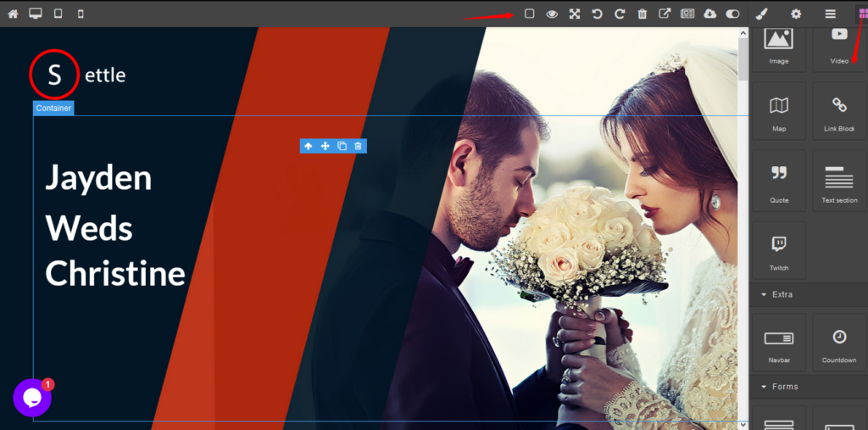Go to the home icon
The width and height of the screenshot is (868, 430).
[x=13, y=14]
